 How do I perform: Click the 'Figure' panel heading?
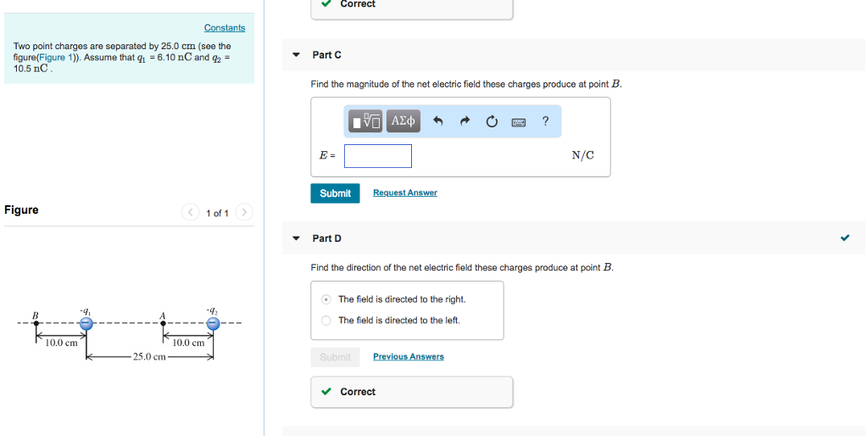[21, 210]
